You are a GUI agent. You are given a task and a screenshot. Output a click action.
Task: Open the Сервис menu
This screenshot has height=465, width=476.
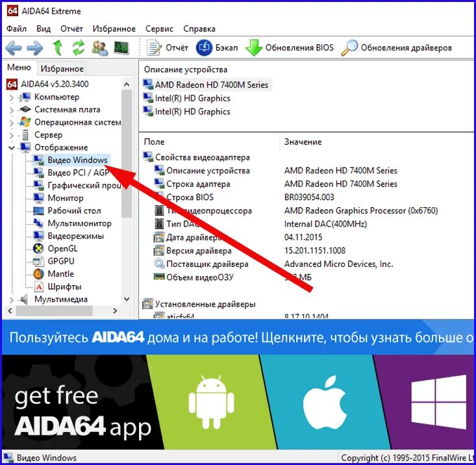click(x=159, y=29)
